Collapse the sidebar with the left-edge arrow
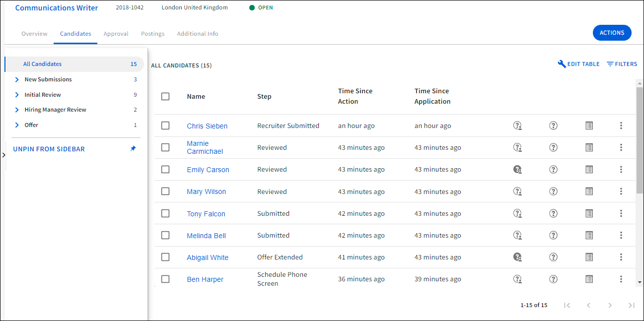The width and height of the screenshot is (644, 321). click(x=3, y=155)
